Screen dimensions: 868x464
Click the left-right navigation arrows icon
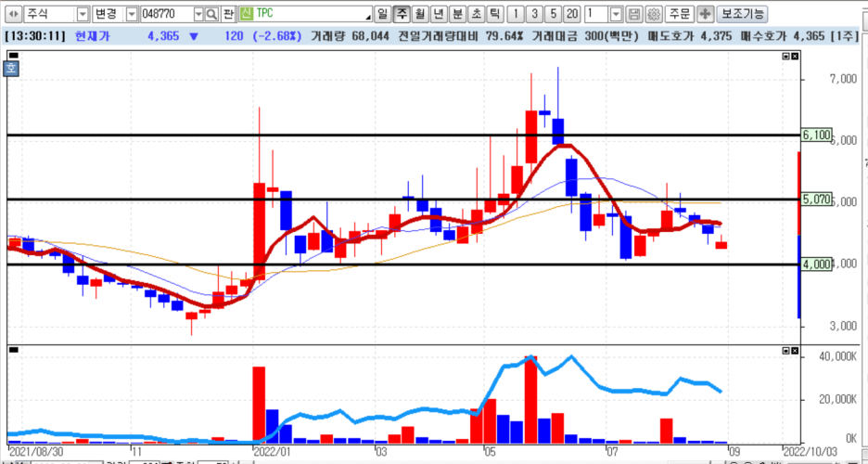[x=15, y=14]
